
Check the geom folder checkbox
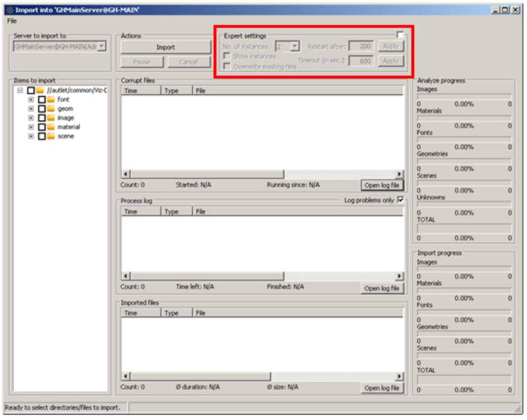coord(42,109)
